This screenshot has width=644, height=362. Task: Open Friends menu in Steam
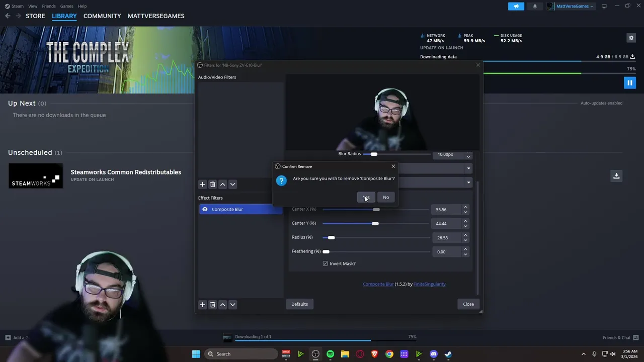tap(49, 6)
